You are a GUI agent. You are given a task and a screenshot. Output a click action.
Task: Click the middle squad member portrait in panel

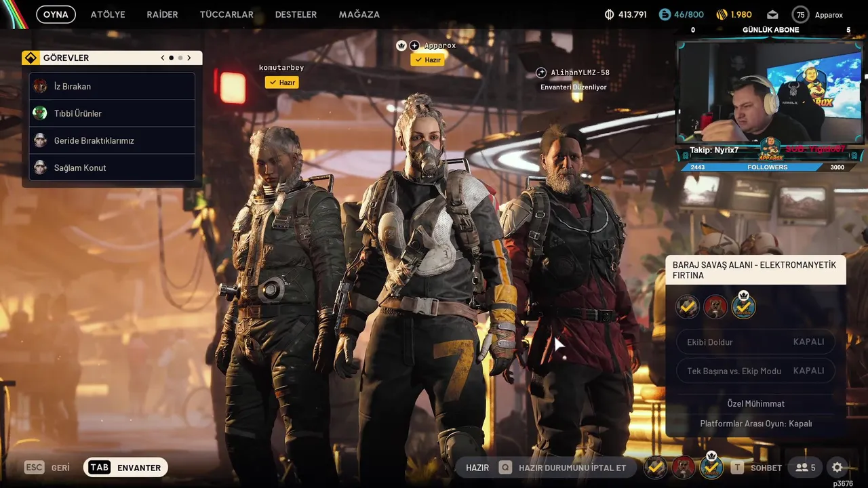(715, 307)
